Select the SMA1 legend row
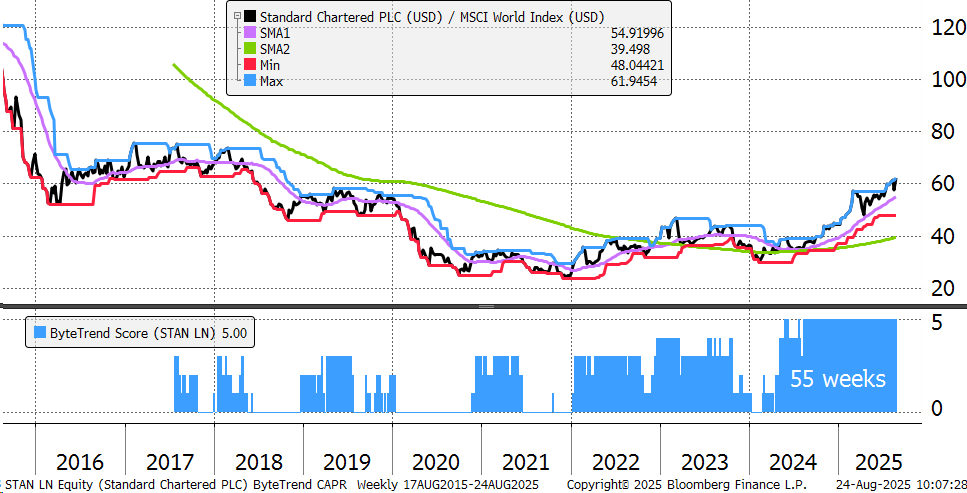The image size is (967, 493). [454, 33]
